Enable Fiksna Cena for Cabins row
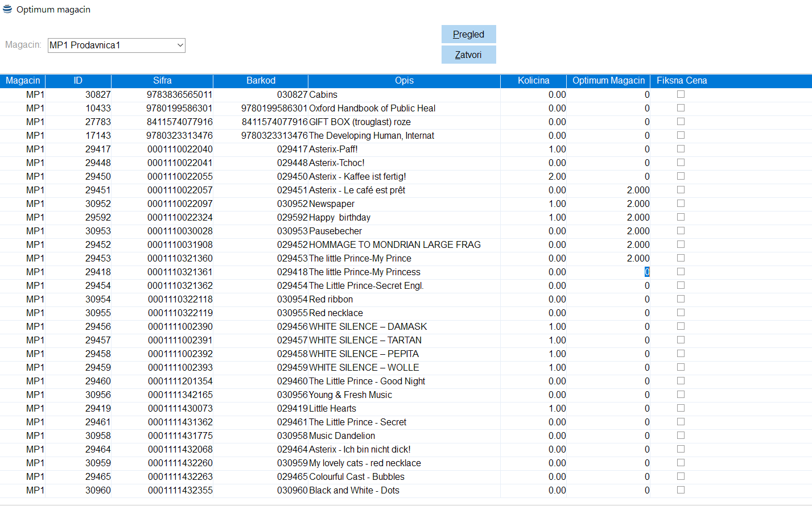Image resolution: width=812 pixels, height=506 pixels. coord(681,94)
